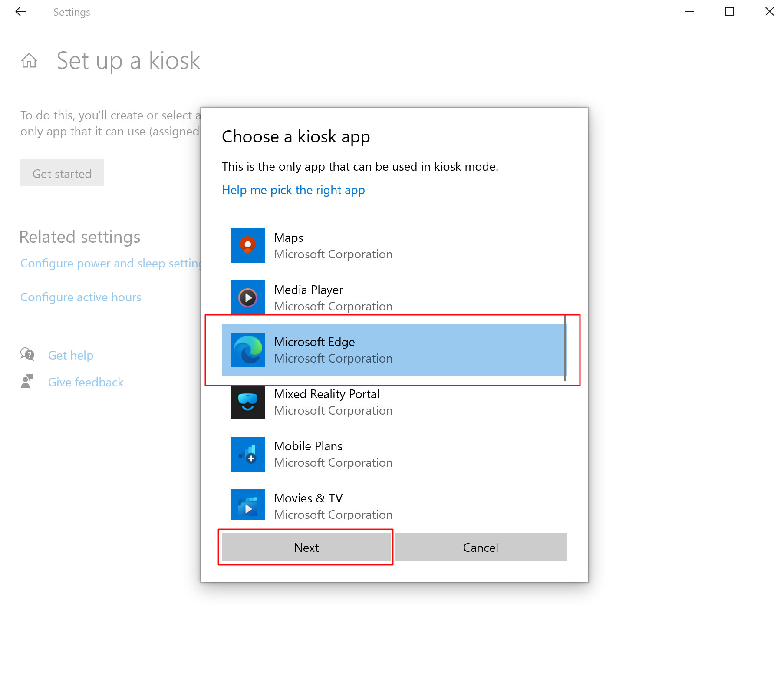Click the Give feedback person icon
The image size is (784, 683).
click(27, 381)
